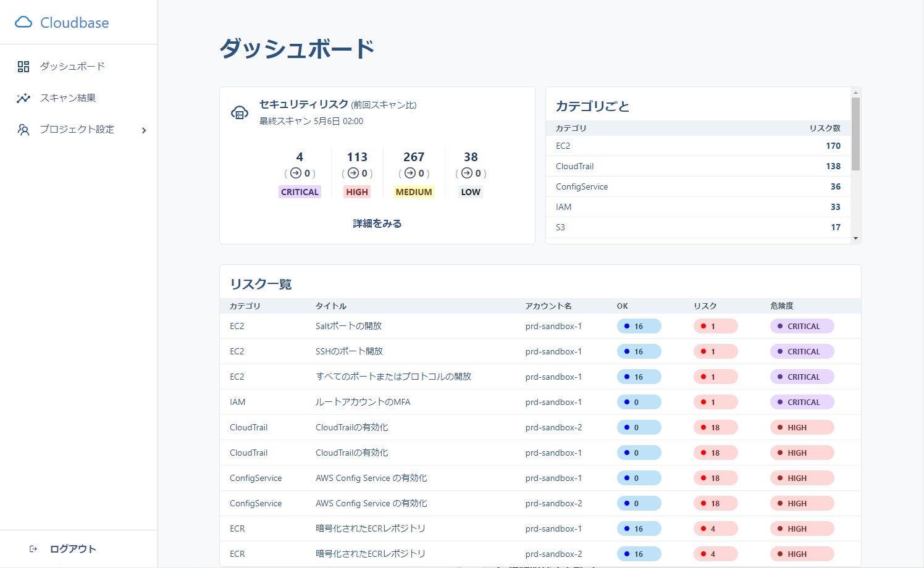The image size is (924, 568).
Task: Click the ログアウト button
Action: (x=63, y=549)
